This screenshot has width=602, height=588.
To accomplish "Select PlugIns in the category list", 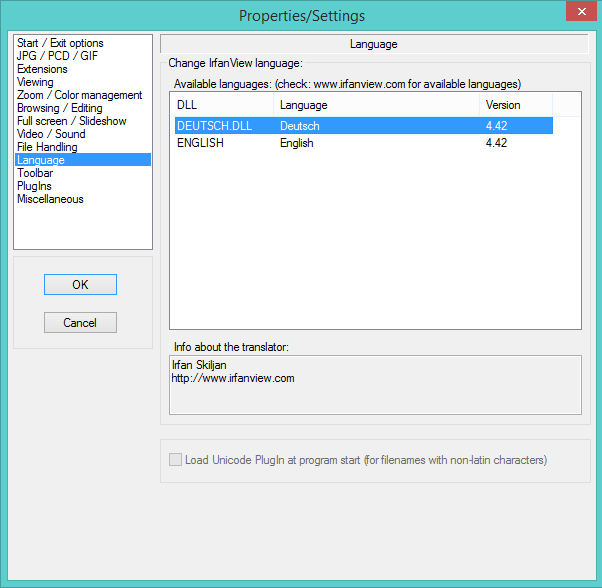I will click(x=34, y=186).
